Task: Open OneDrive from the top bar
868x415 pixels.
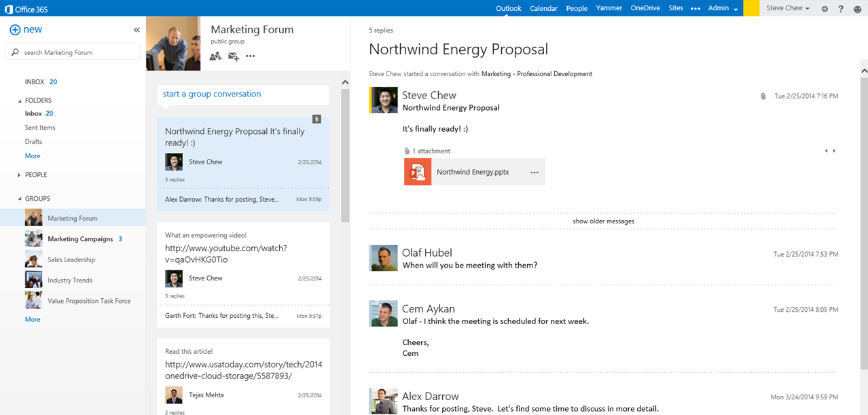Action: pyautogui.click(x=645, y=9)
